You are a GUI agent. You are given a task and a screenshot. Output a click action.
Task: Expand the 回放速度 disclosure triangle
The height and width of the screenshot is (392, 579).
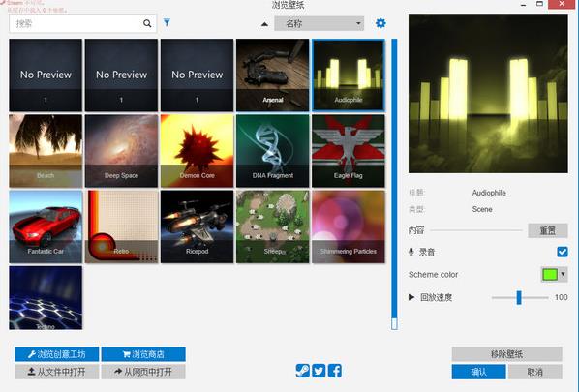click(x=411, y=297)
